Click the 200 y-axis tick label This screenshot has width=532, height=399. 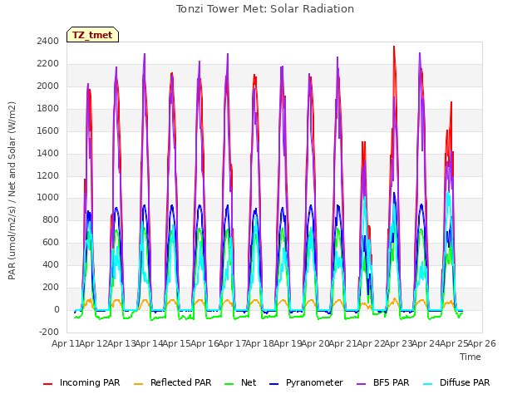click(x=51, y=288)
